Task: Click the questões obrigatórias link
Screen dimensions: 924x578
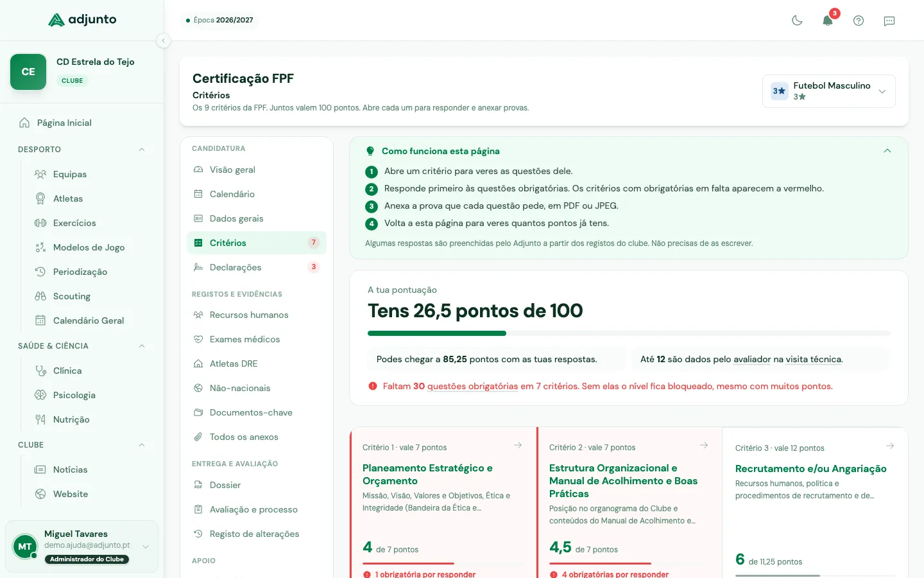Action: pos(472,386)
